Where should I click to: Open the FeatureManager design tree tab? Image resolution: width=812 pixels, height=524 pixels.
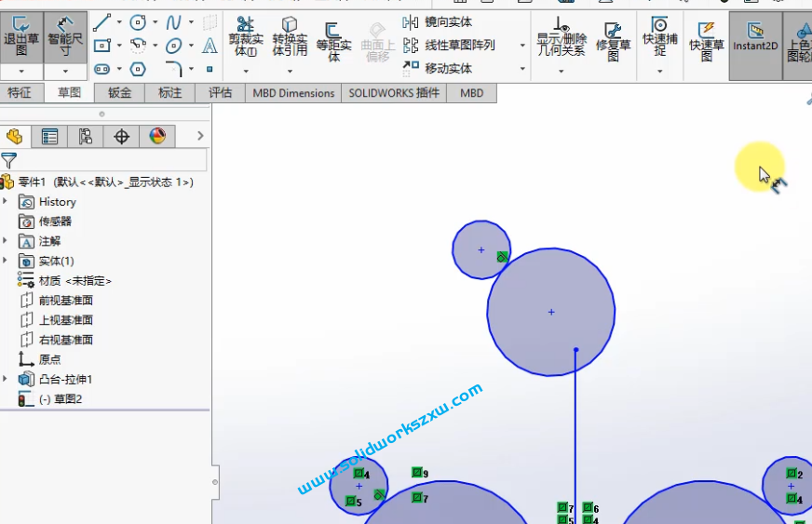click(15, 137)
